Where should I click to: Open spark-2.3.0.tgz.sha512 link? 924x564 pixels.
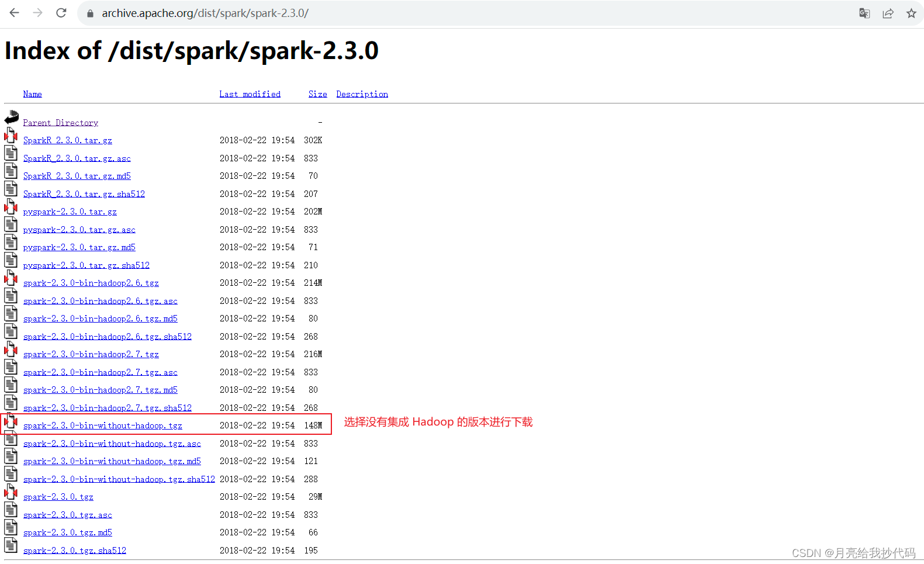coord(75,551)
